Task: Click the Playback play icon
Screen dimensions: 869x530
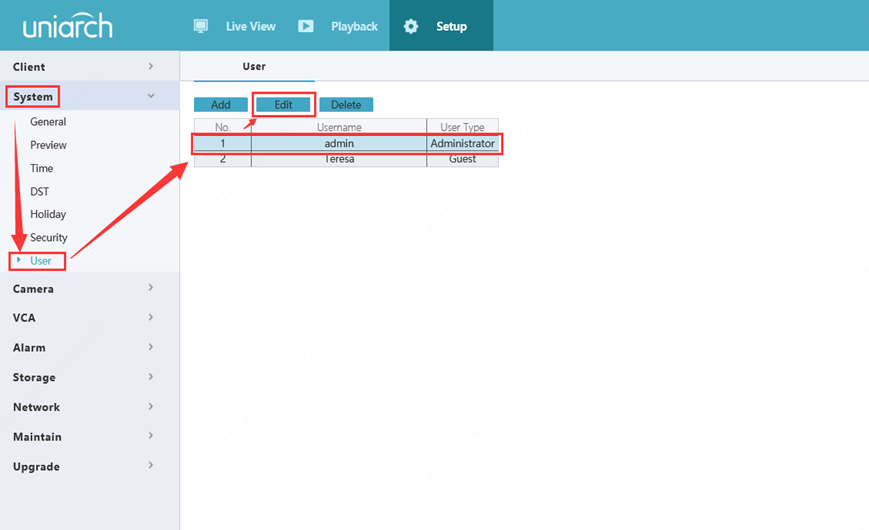Action: pyautogui.click(x=306, y=26)
